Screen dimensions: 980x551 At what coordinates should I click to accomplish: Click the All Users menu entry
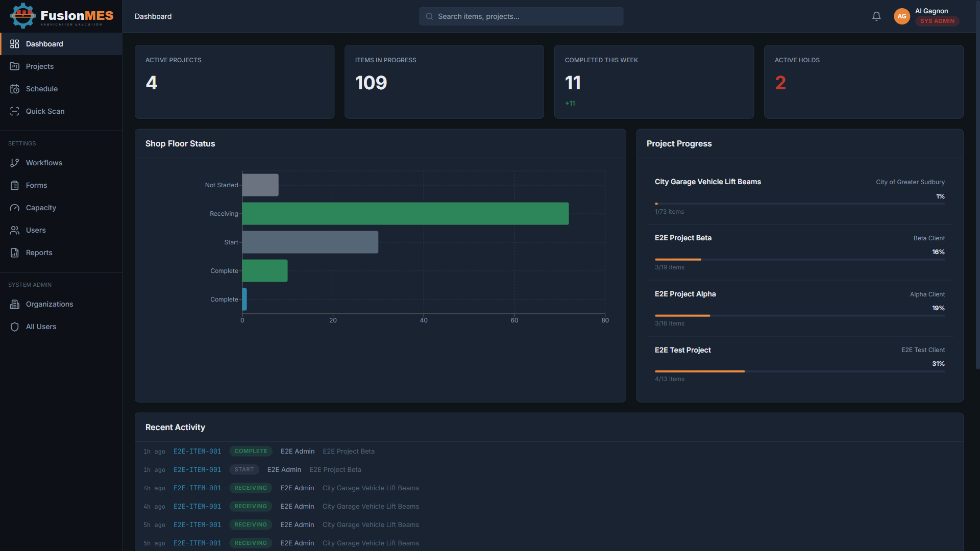click(x=41, y=327)
